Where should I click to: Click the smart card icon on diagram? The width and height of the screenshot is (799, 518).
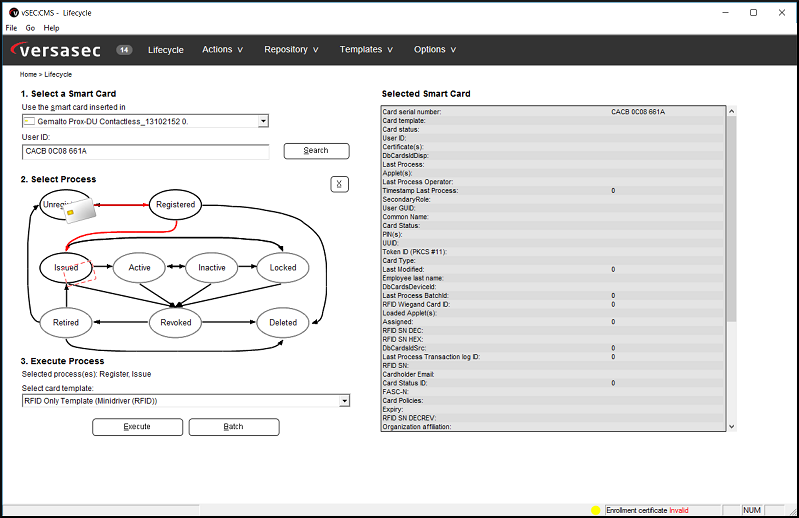(x=77, y=211)
